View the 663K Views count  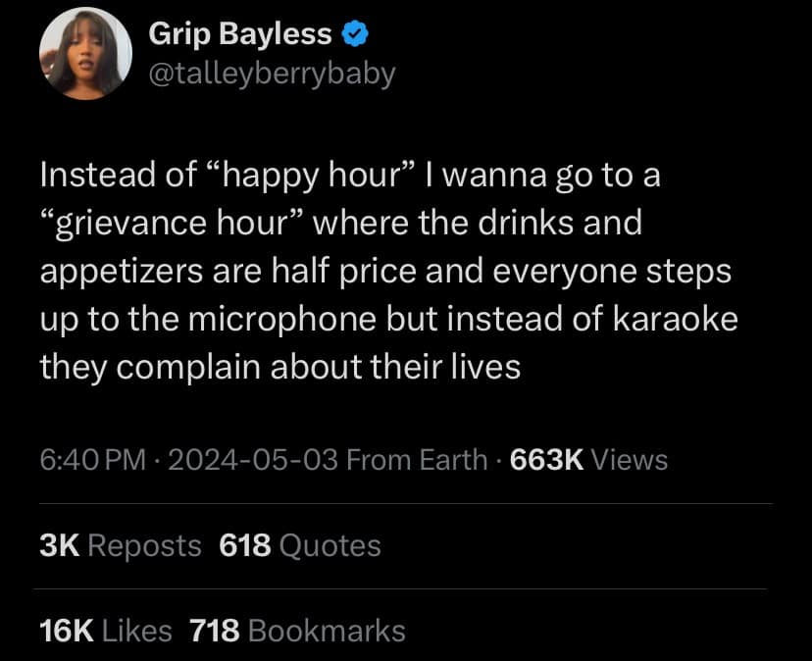589,459
